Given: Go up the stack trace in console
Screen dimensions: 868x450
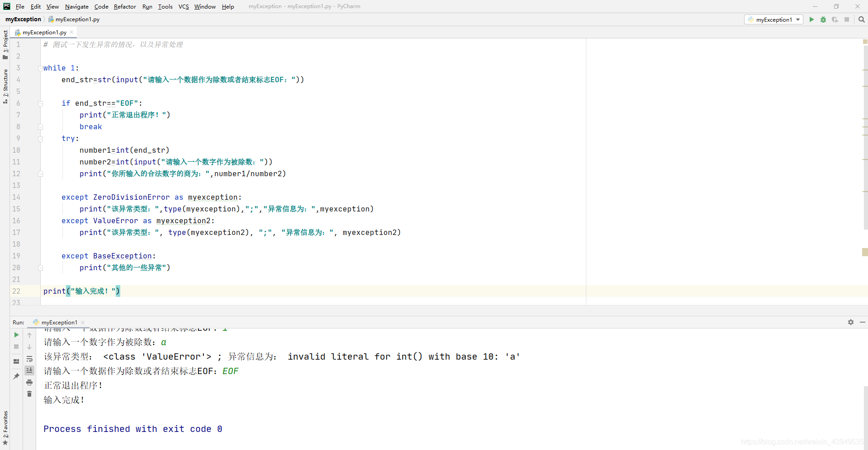Looking at the screenshot, I should point(29,335).
